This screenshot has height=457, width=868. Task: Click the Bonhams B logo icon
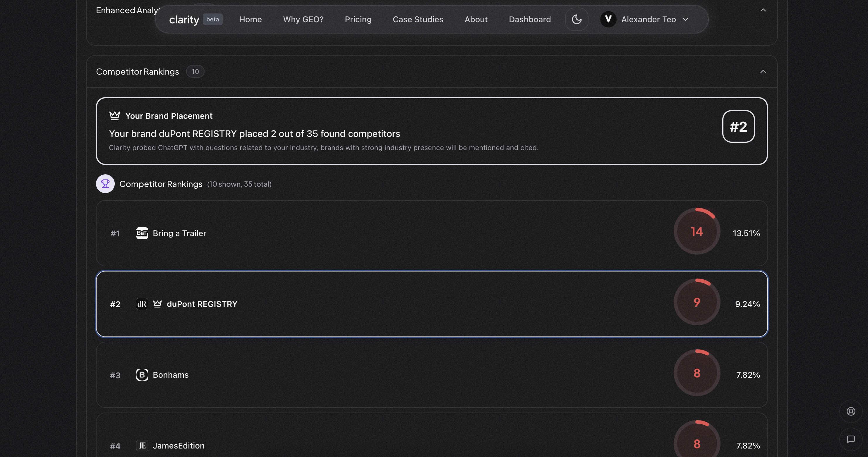pos(142,374)
